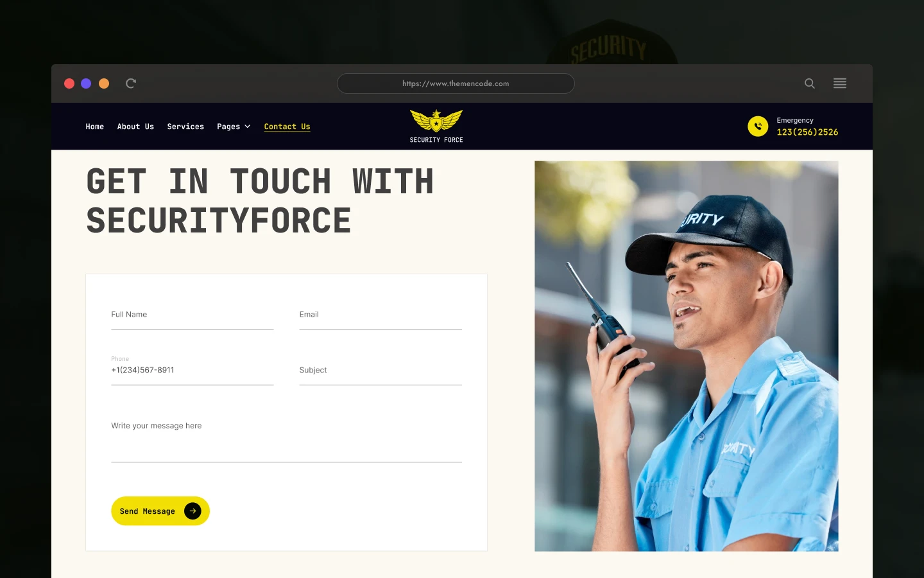Click the Send Message button
This screenshot has width=924, height=578.
click(160, 511)
